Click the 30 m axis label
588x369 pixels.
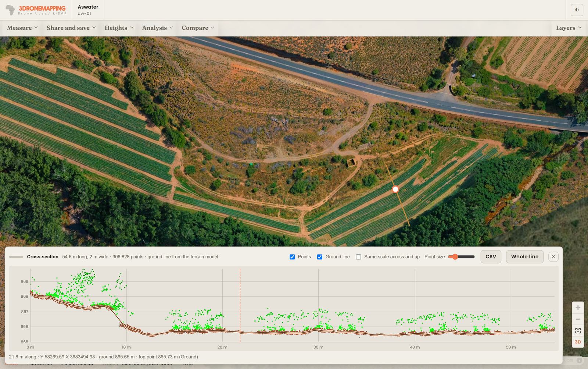click(x=319, y=347)
